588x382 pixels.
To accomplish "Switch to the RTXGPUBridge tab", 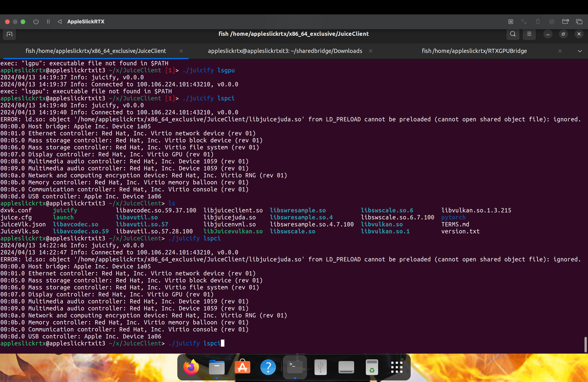I will pos(474,51).
